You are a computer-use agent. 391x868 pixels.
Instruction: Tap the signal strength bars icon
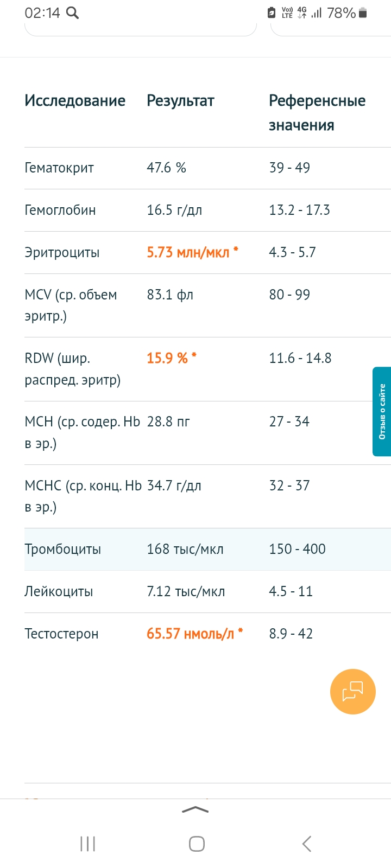click(316, 12)
